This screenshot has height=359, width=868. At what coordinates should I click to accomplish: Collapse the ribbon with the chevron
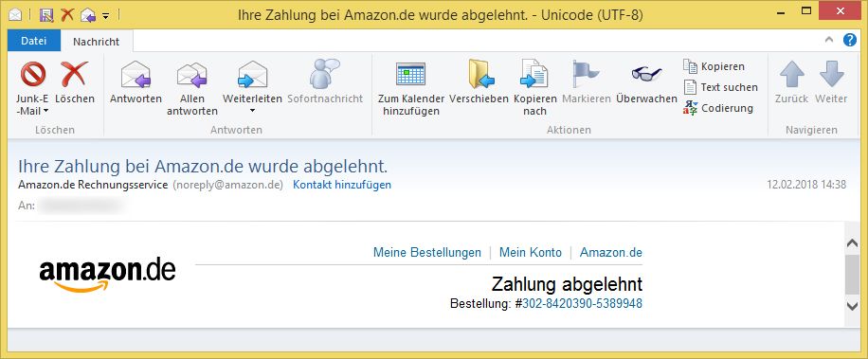[829, 39]
